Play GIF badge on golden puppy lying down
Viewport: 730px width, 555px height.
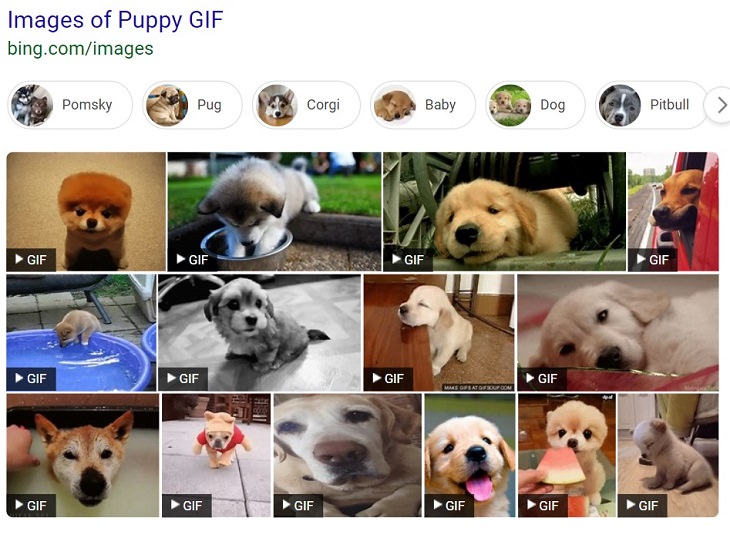pyautogui.click(x=408, y=260)
